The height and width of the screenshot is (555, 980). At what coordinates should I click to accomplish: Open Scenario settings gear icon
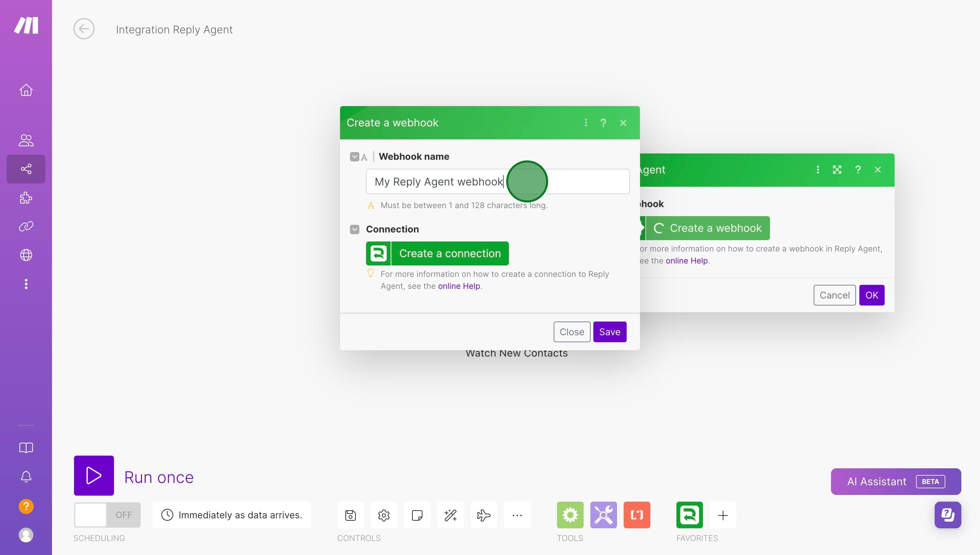click(x=384, y=515)
